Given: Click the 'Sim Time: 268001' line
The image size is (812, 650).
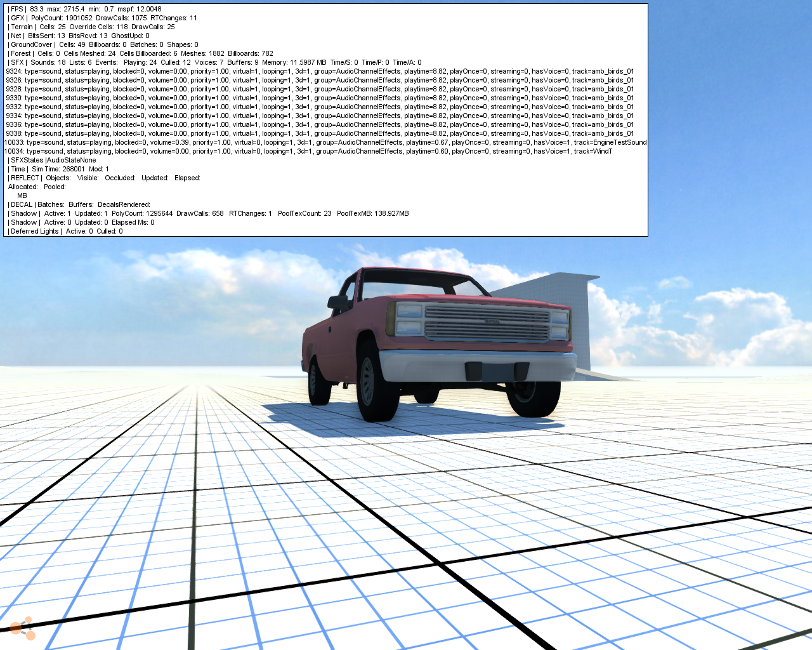Looking at the screenshot, I should pos(58,169).
